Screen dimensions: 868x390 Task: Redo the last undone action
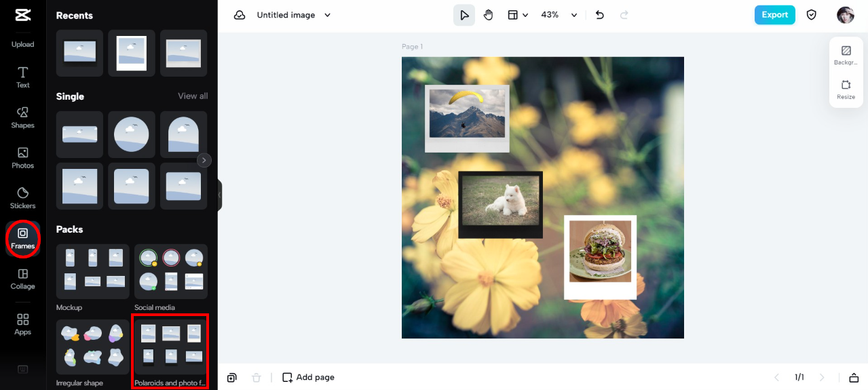pyautogui.click(x=624, y=15)
